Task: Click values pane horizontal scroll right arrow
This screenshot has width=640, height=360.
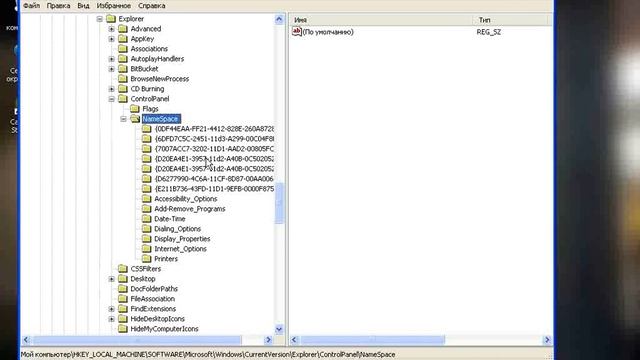Action: (547, 340)
